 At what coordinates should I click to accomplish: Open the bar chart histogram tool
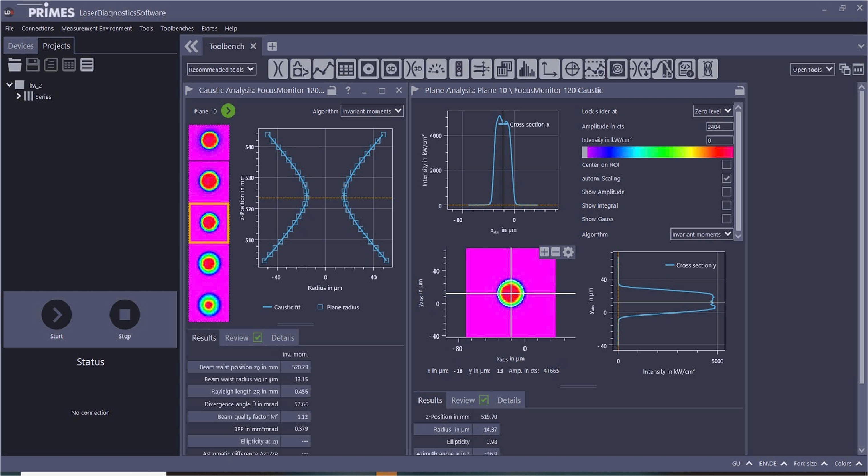527,69
